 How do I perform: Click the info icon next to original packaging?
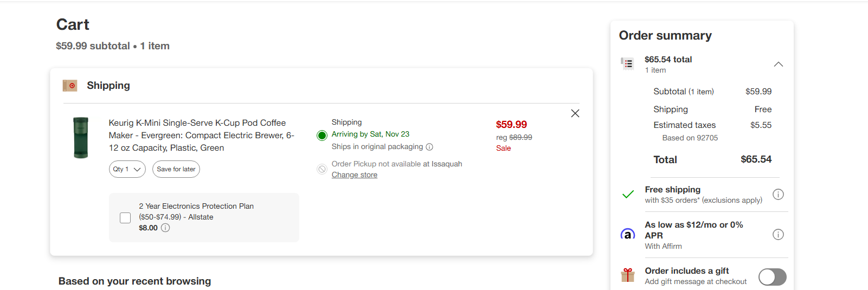pos(429,147)
